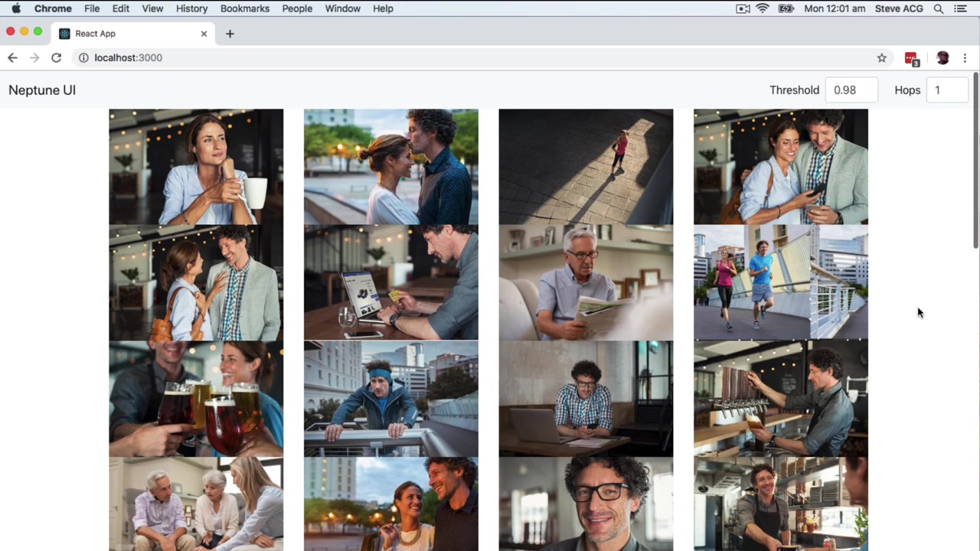The height and width of the screenshot is (551, 980).
Task: Click the page vertical scrollbar
Action: coord(976,160)
